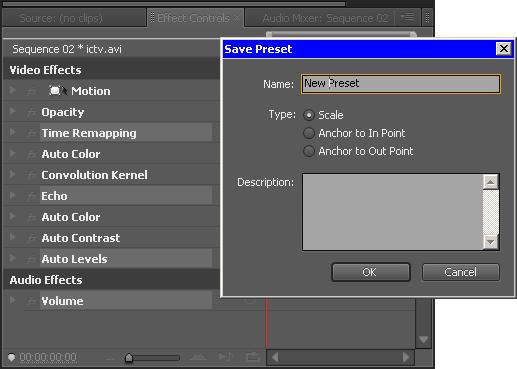Screen dimensions: 517x369
Task: Close the Effect Controls tab
Action: click(237, 18)
